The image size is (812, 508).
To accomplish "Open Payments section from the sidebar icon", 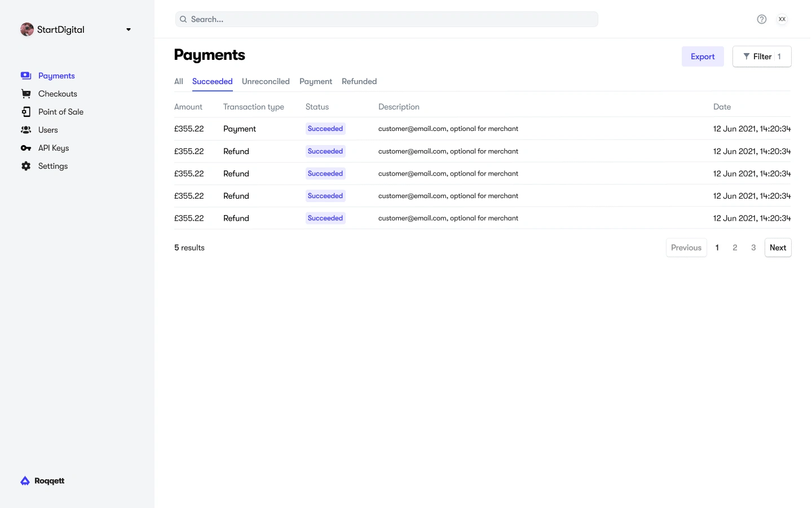I will (x=26, y=76).
